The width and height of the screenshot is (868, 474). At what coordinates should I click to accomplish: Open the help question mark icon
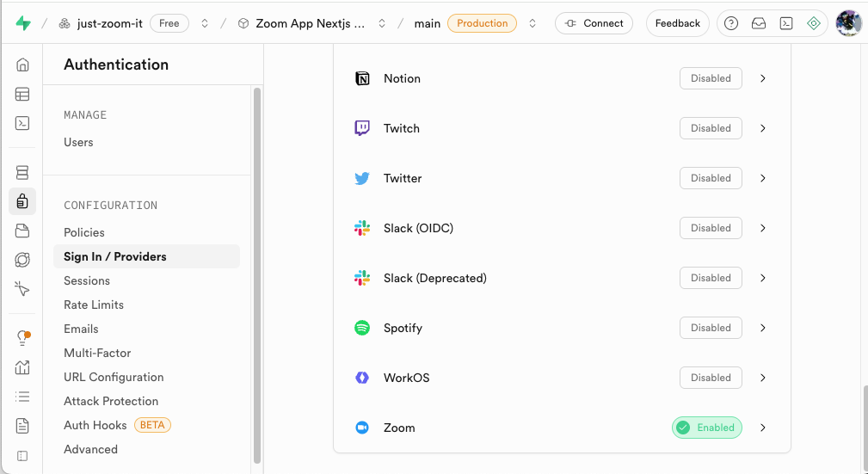tap(730, 23)
